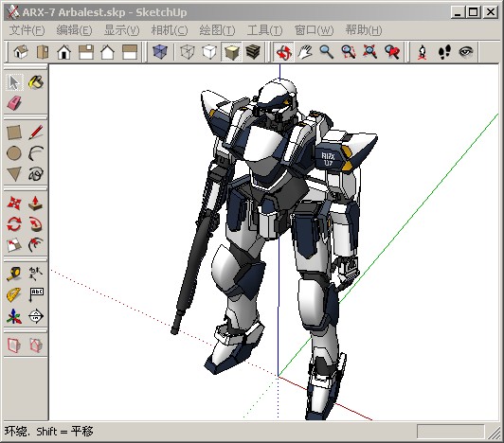504x443 pixels.
Task: Select the Rectangle drawing tool
Action: [x=14, y=132]
